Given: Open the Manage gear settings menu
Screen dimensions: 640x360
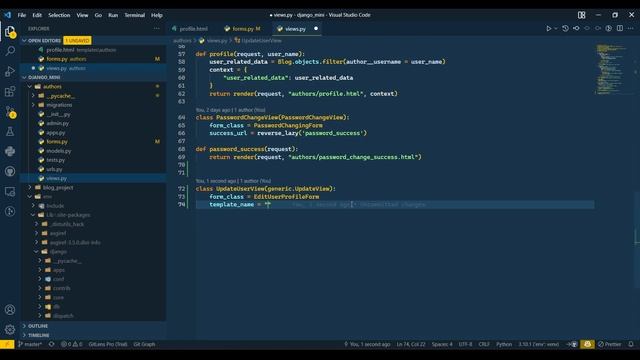Looking at the screenshot, I should coord(10,329).
